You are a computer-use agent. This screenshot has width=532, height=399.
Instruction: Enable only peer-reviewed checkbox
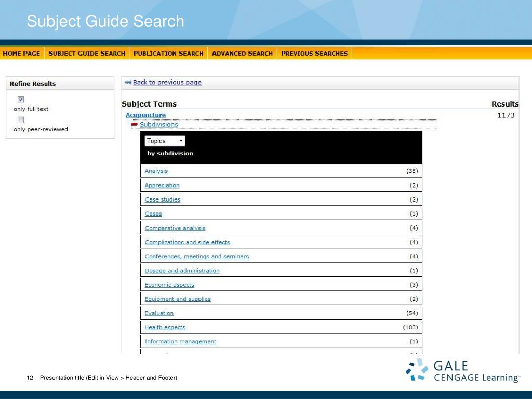tap(21, 120)
